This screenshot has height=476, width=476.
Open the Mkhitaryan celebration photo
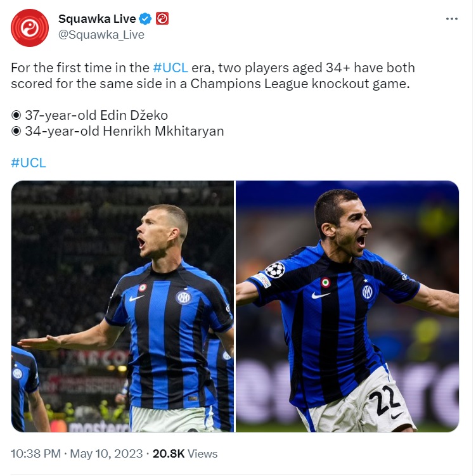[347, 306]
